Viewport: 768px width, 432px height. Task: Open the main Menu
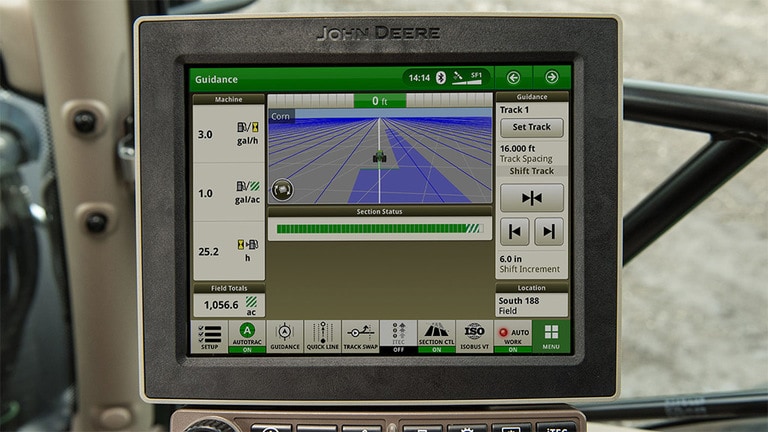551,336
